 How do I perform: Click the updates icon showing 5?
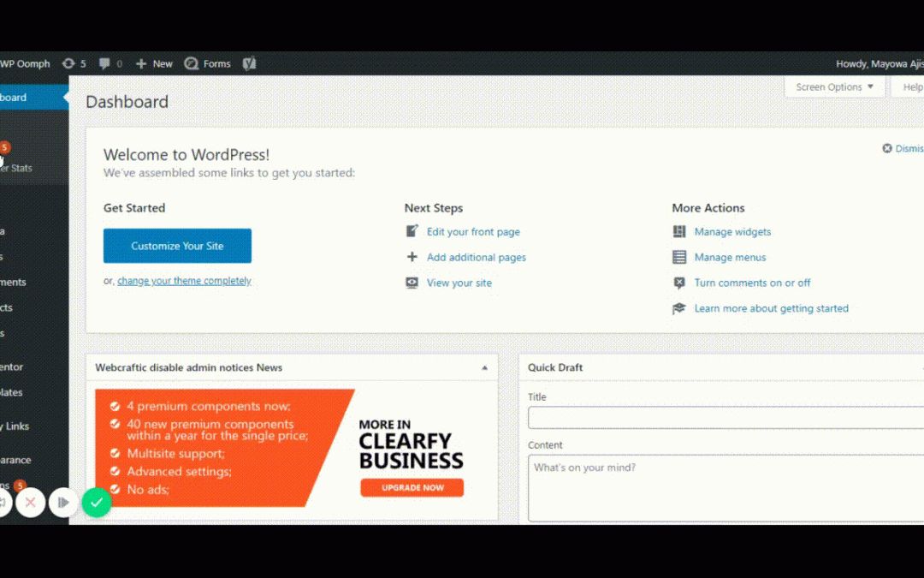[74, 63]
